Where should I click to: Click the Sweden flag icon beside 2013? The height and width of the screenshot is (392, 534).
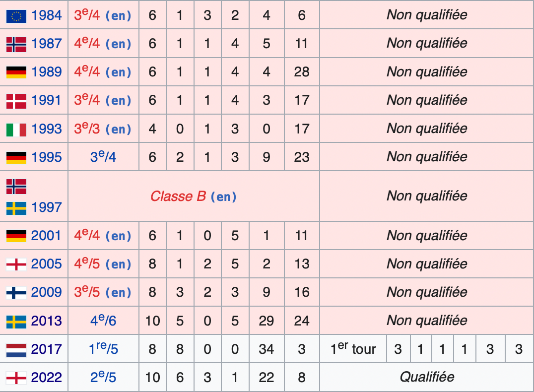click(x=16, y=322)
